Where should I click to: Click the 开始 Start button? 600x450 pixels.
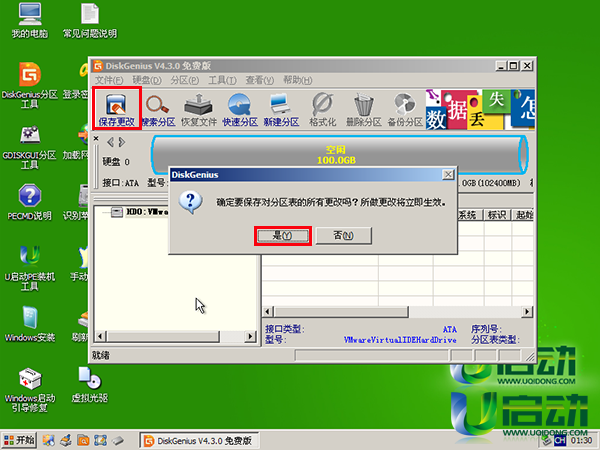19,440
